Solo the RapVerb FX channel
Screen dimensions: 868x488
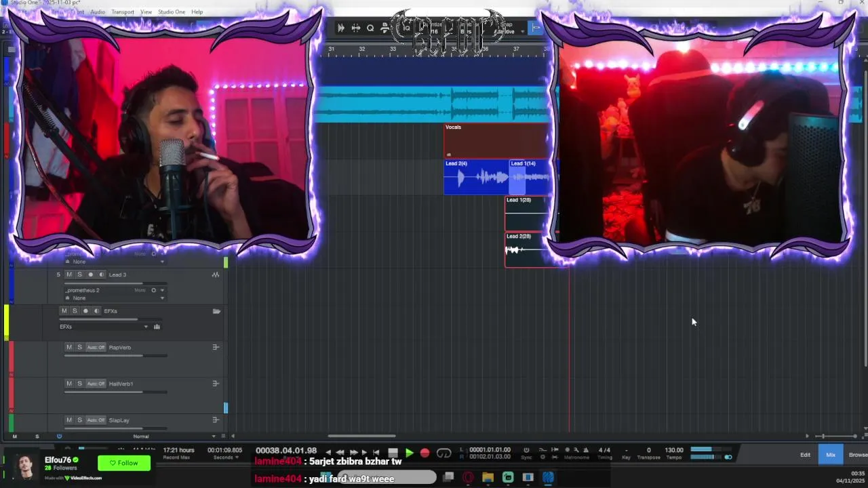[x=79, y=347]
